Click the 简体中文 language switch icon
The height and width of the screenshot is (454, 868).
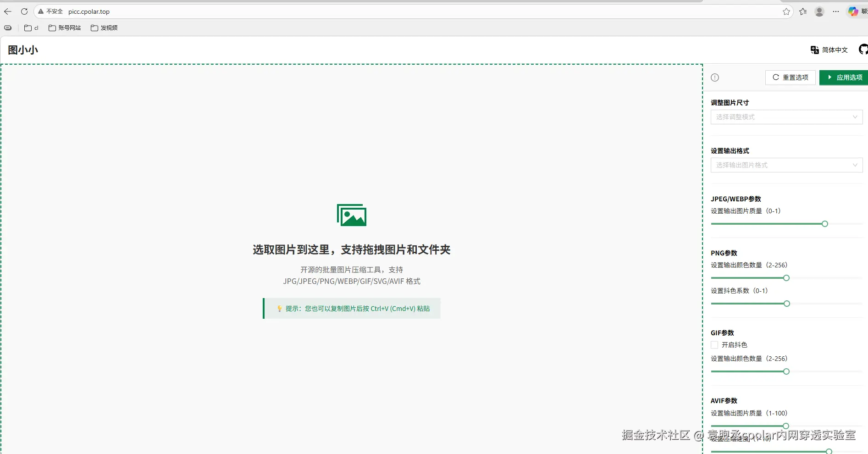click(814, 50)
